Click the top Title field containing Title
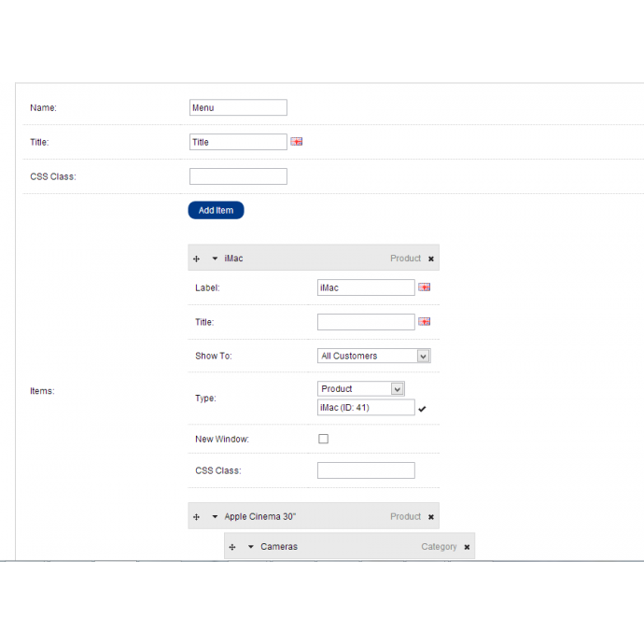The width and height of the screenshot is (644, 644). (x=238, y=142)
